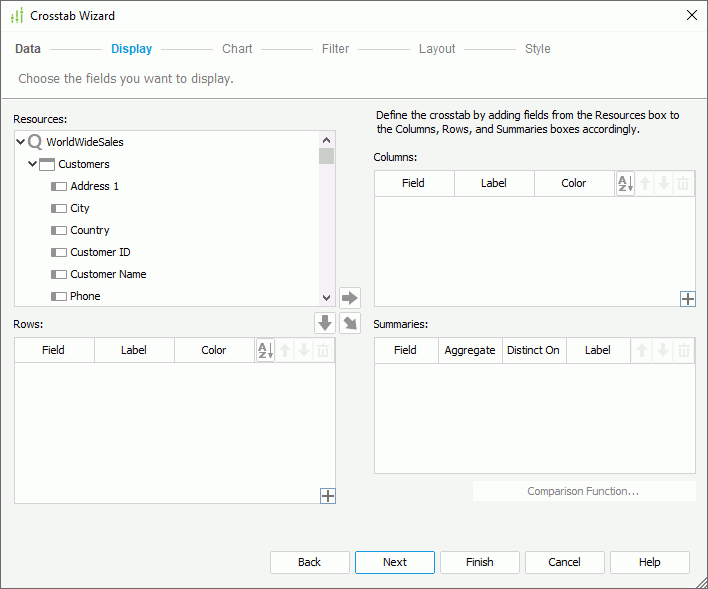Viewport: 708px width, 589px height.
Task: Click the Columns sort A-Z icon
Action: pyautogui.click(x=625, y=183)
